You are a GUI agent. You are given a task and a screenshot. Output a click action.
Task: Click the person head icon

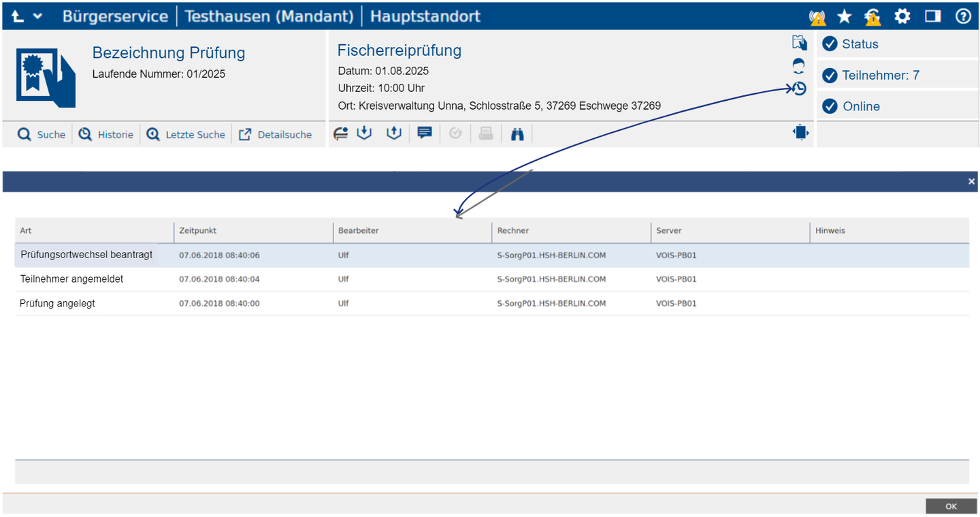799,66
